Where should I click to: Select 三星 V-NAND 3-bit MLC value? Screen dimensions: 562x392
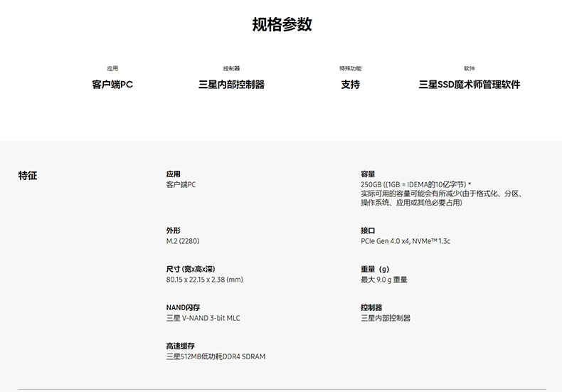click(203, 318)
